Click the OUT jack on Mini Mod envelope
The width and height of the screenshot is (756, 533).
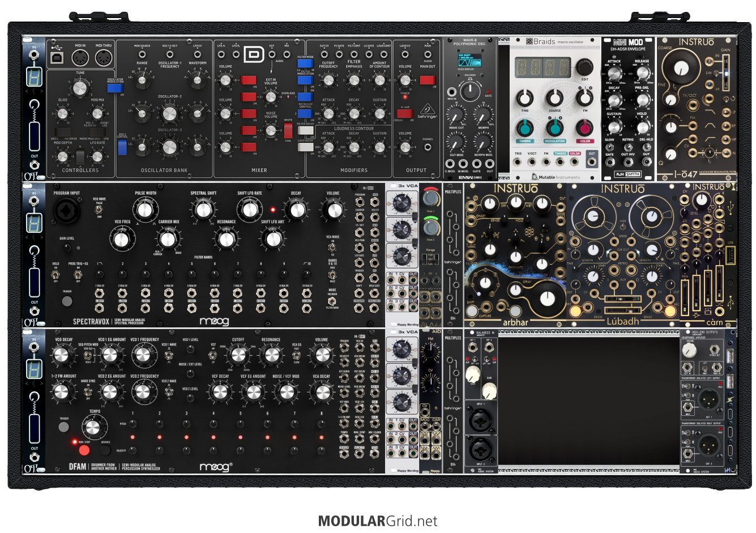click(646, 163)
